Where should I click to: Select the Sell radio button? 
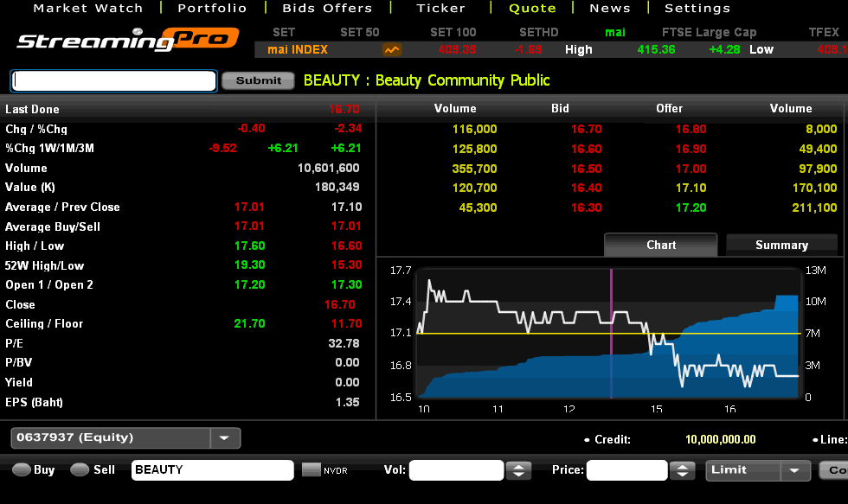coord(80,470)
